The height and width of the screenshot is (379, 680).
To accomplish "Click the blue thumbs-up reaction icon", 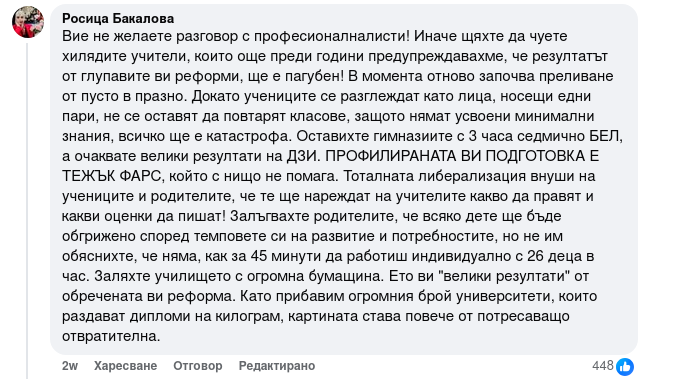I will point(625,367).
